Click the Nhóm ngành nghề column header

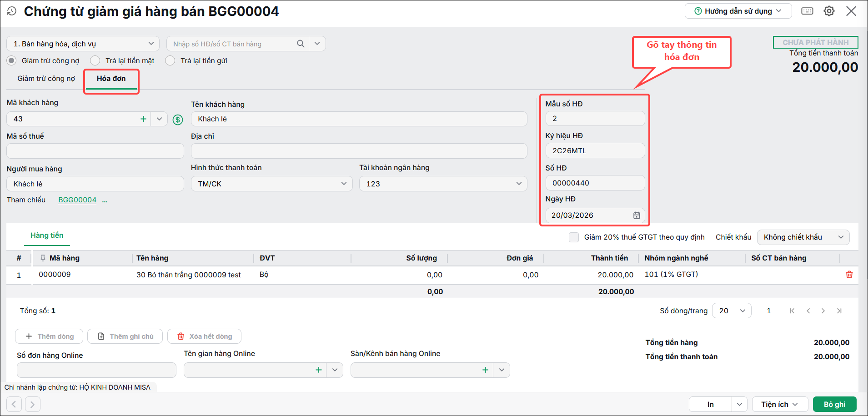(x=676, y=258)
